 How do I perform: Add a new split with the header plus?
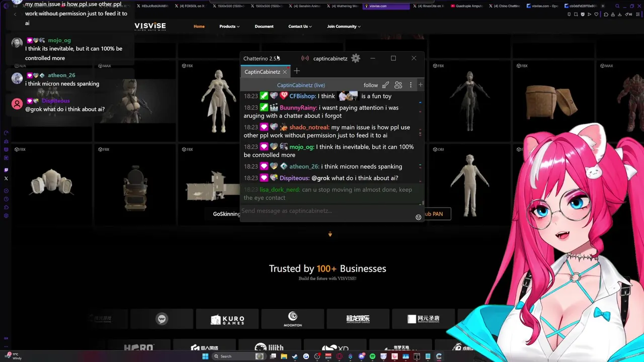coord(421,85)
